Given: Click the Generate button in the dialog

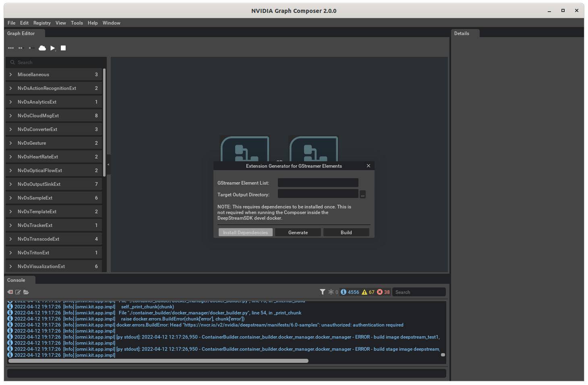Looking at the screenshot, I should (x=298, y=232).
